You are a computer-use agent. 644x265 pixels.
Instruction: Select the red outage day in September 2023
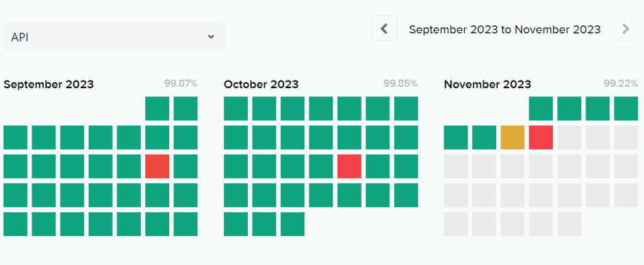[x=157, y=166]
